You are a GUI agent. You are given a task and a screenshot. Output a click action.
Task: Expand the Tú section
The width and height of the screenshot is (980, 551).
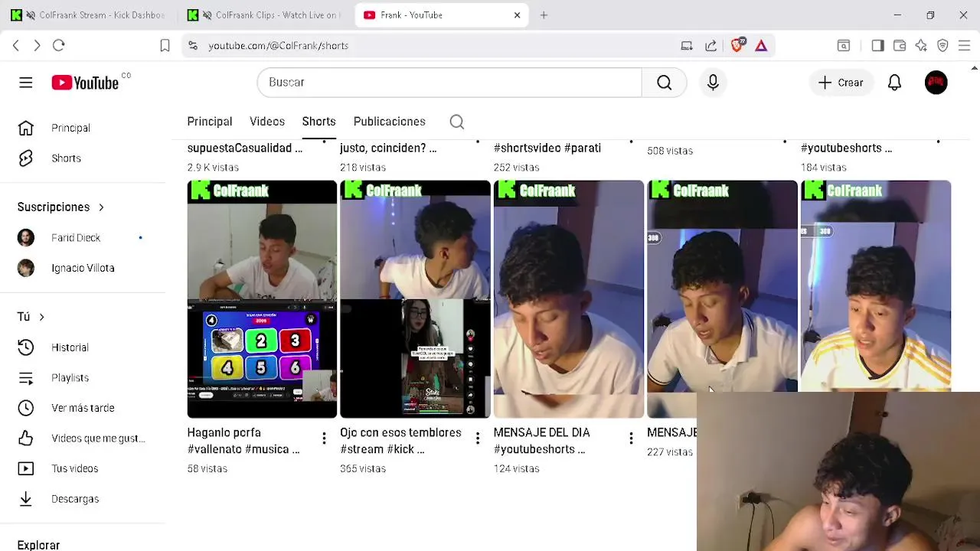coord(31,317)
